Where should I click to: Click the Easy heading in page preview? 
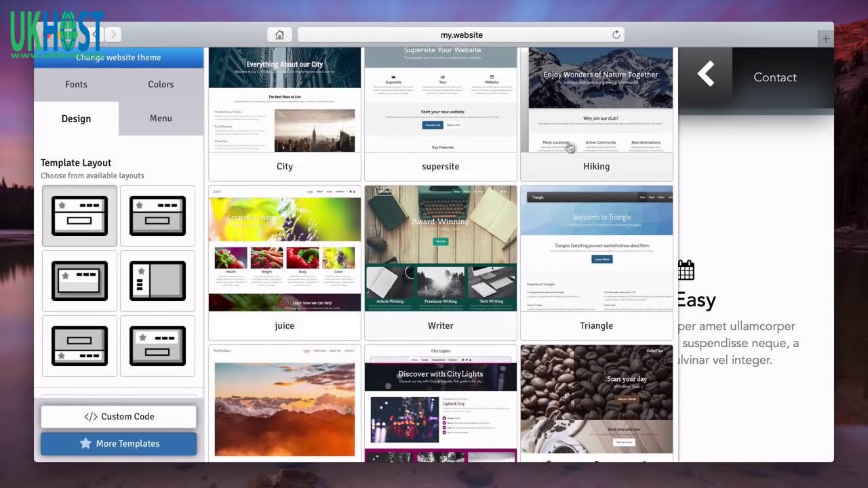click(696, 300)
